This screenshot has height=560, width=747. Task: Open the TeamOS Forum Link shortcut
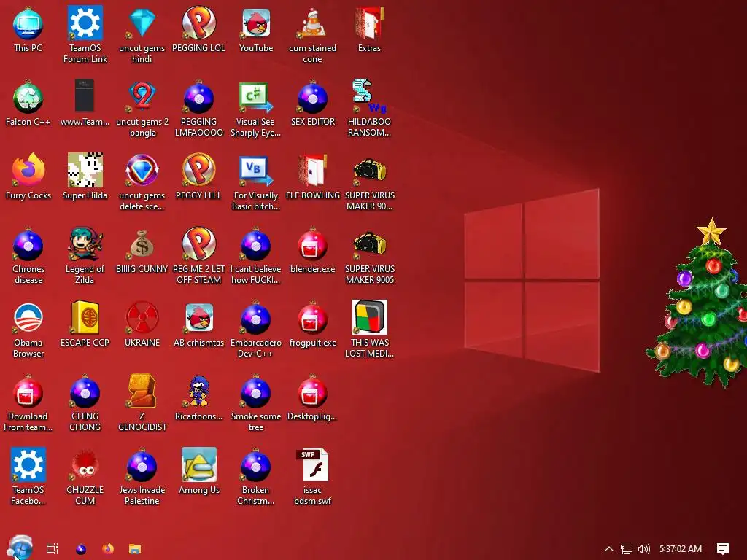pyautogui.click(x=85, y=34)
